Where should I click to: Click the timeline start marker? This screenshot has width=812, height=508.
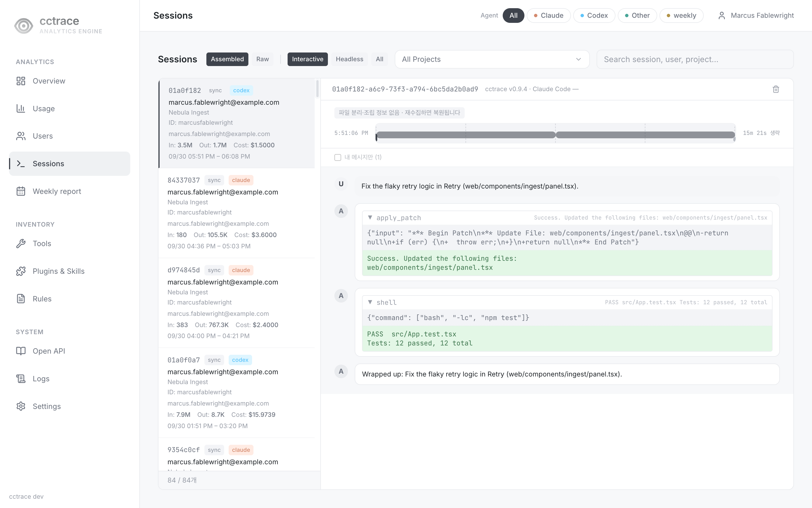point(376,137)
